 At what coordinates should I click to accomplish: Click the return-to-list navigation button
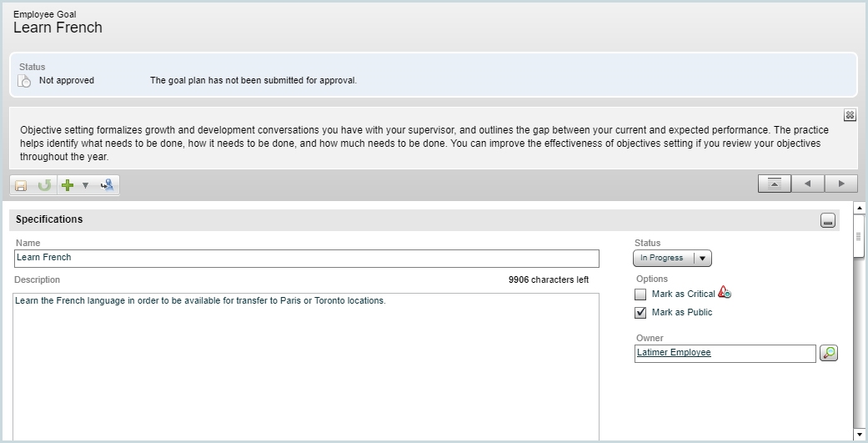pos(774,184)
